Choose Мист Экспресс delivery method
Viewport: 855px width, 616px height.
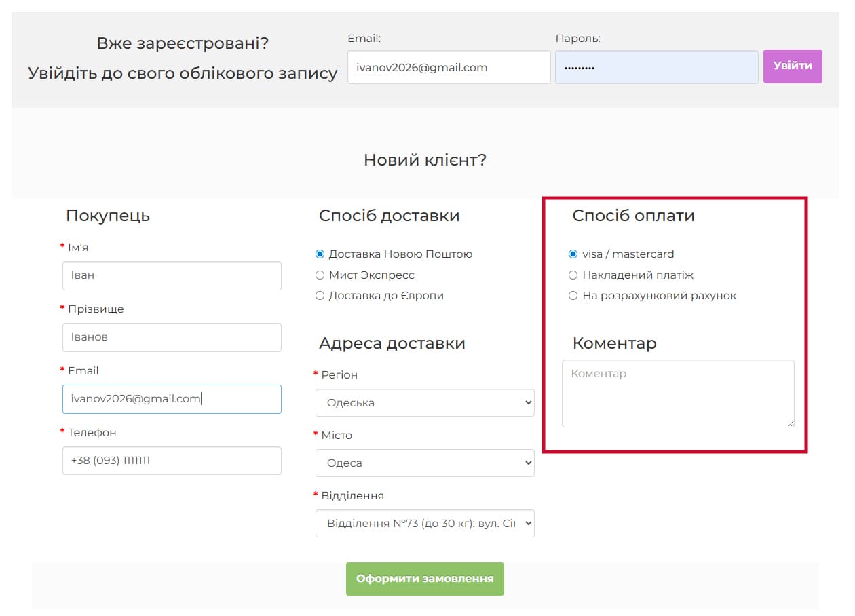[320, 275]
